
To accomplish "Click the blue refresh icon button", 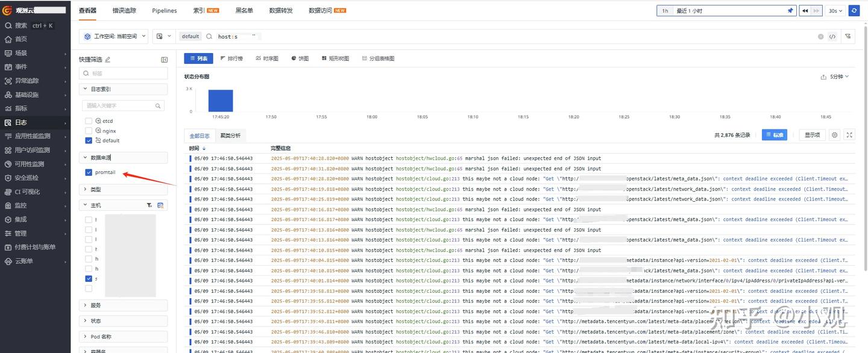I will tap(854, 11).
